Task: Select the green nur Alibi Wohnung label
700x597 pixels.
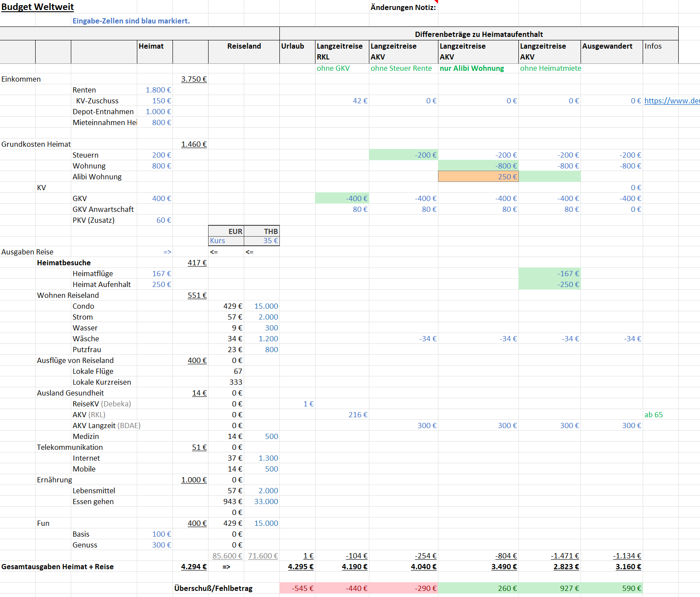Action: (x=471, y=68)
